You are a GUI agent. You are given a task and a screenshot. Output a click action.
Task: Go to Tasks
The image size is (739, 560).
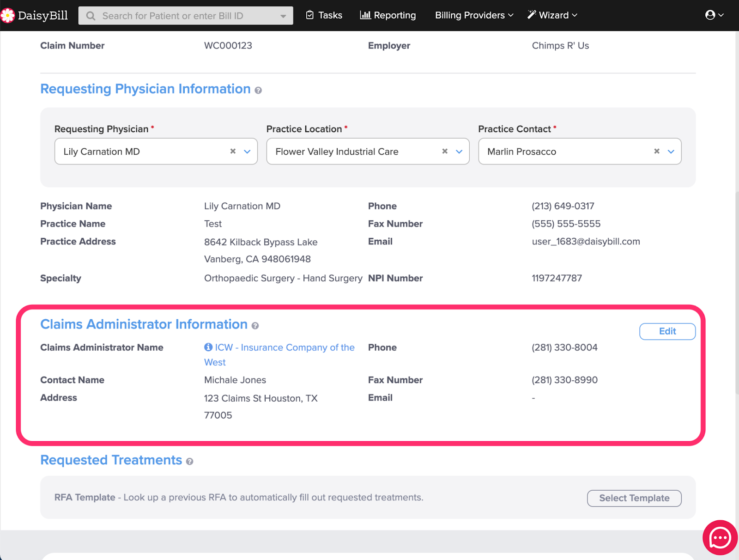tap(324, 15)
